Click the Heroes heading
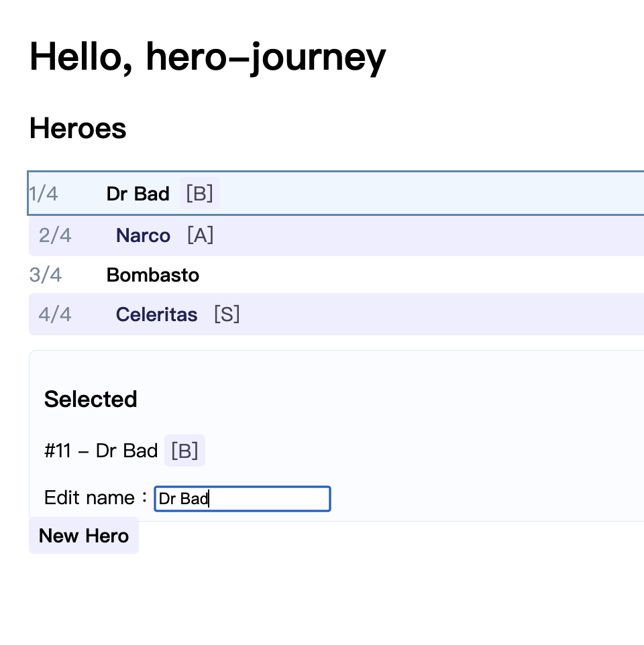644x645 pixels. pyautogui.click(x=78, y=128)
